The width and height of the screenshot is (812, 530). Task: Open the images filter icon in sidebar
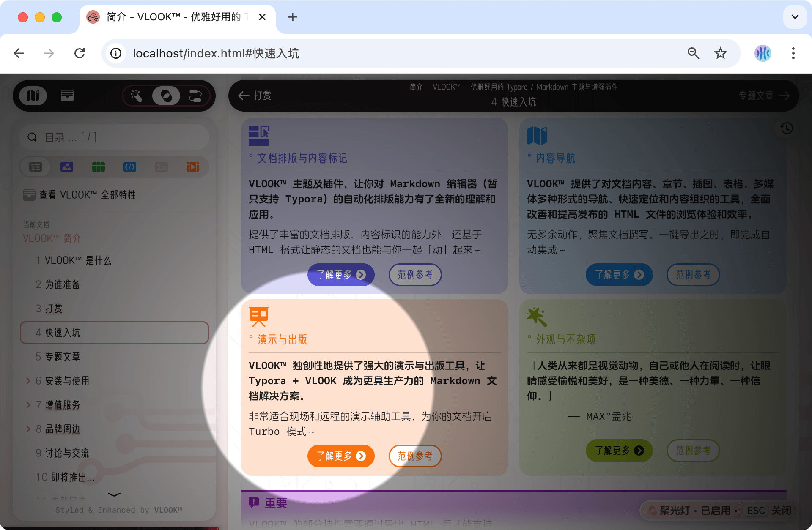pos(66,167)
